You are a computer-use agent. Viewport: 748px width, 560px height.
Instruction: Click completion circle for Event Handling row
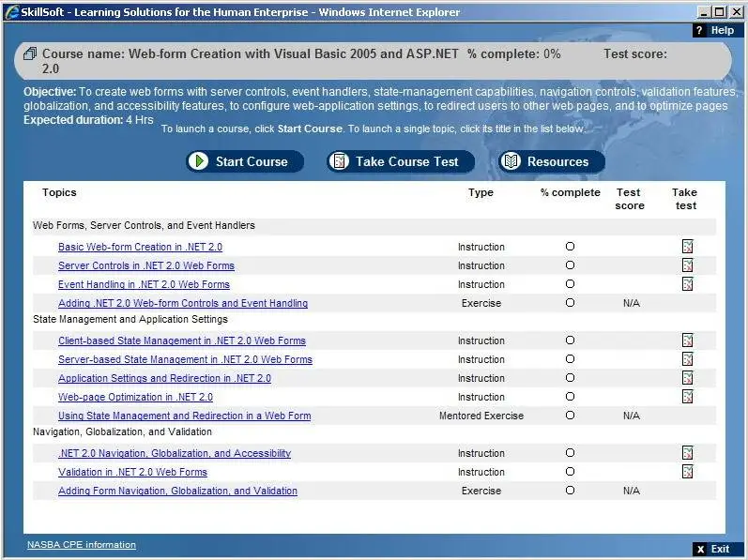(570, 284)
